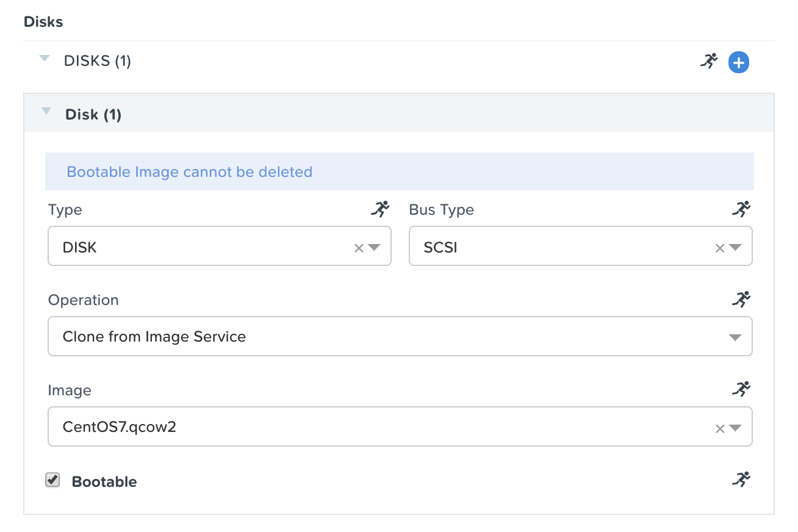Click the Operation field label
This screenshot has width=798, height=532.
(84, 301)
